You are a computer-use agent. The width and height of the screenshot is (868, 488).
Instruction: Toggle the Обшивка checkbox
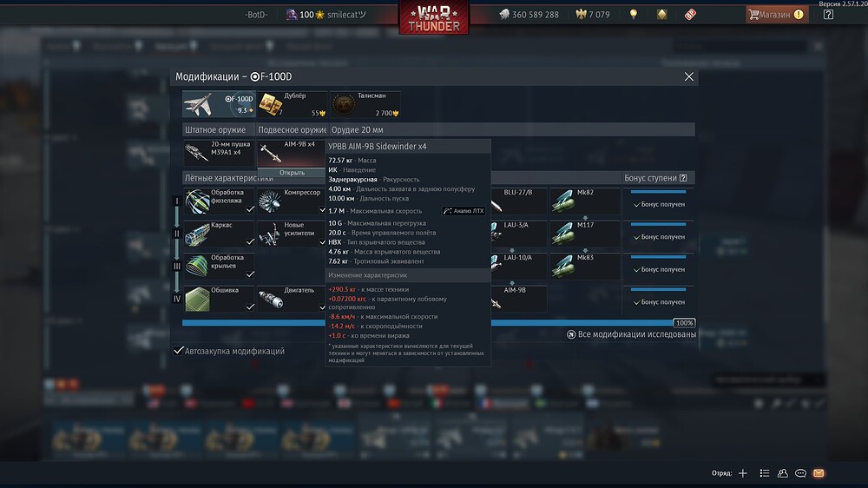(250, 307)
